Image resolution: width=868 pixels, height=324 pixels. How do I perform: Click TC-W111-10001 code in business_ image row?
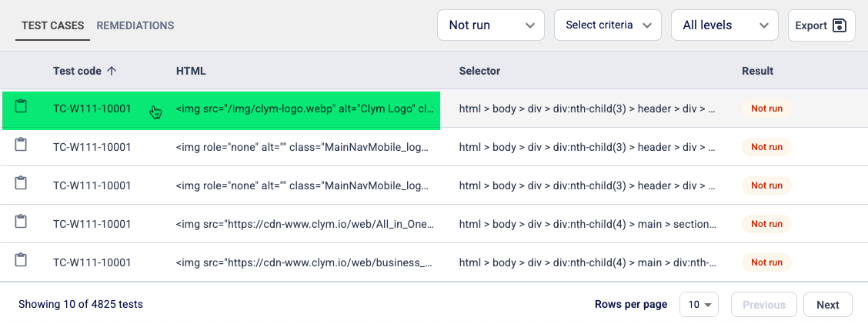[92, 262]
